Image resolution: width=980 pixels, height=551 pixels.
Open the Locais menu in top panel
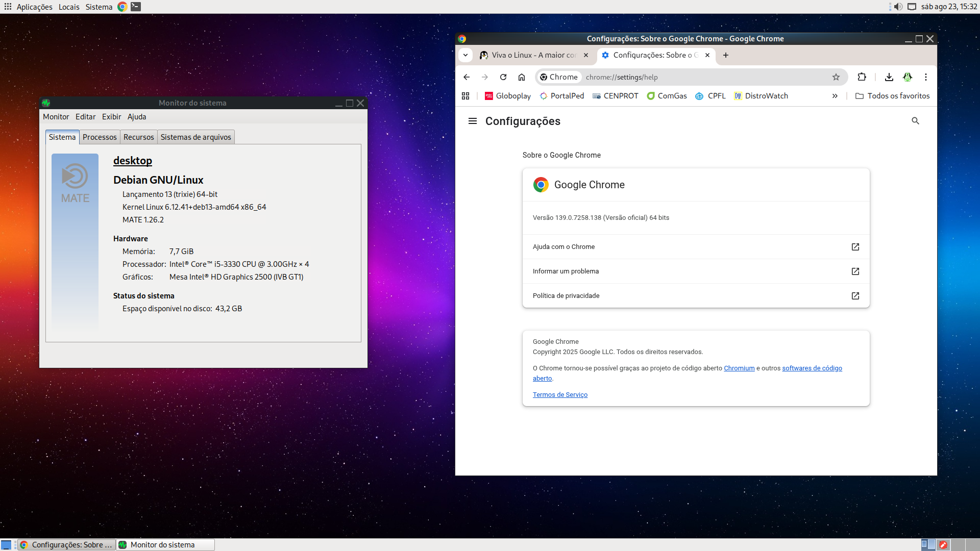pyautogui.click(x=69, y=7)
